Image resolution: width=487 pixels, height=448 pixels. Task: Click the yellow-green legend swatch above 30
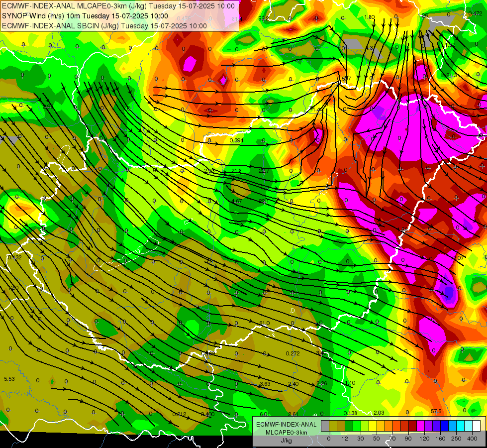[365, 426]
